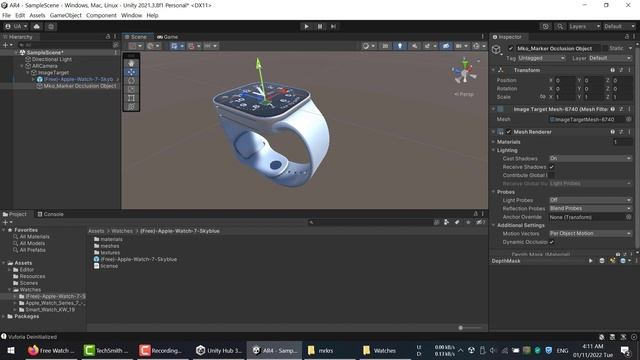Click the Pause playback button
Image resolution: width=640 pixels, height=360 pixels.
pyautogui.click(x=320, y=27)
